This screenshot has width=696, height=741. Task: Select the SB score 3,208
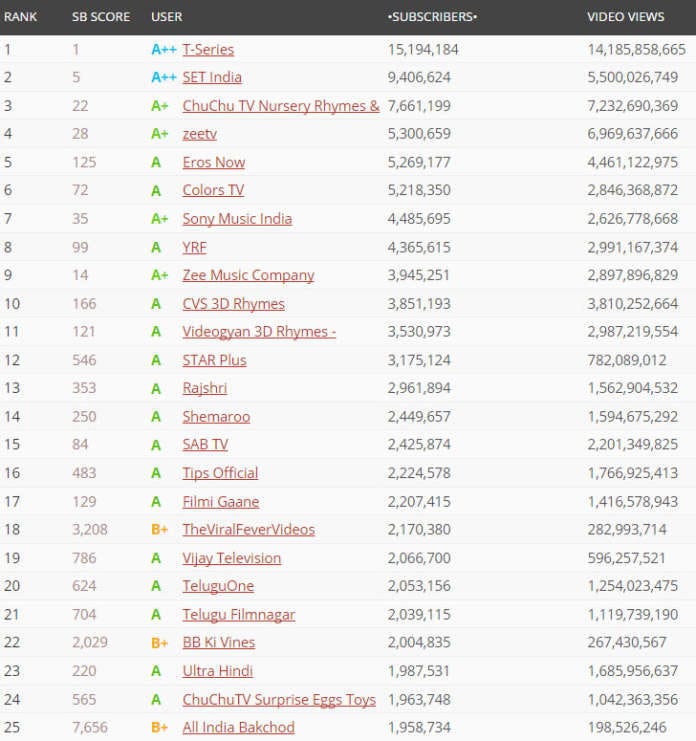tap(90, 529)
